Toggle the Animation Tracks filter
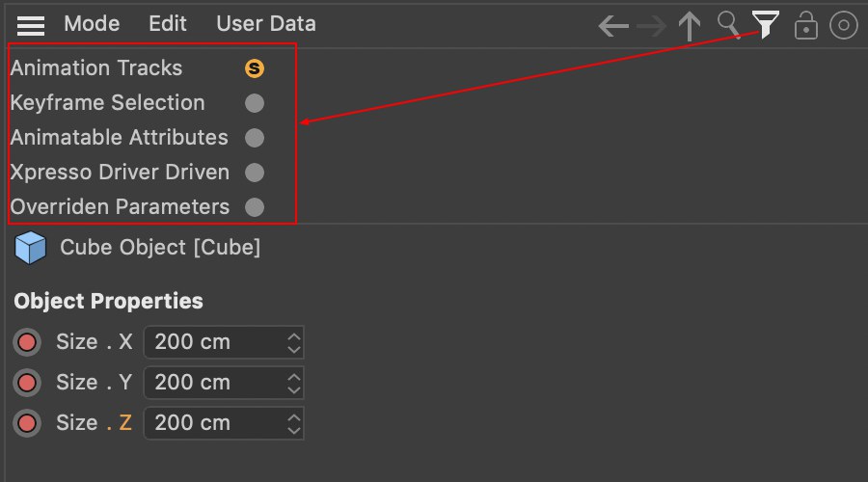The height and width of the screenshot is (482, 868). pyautogui.click(x=254, y=68)
